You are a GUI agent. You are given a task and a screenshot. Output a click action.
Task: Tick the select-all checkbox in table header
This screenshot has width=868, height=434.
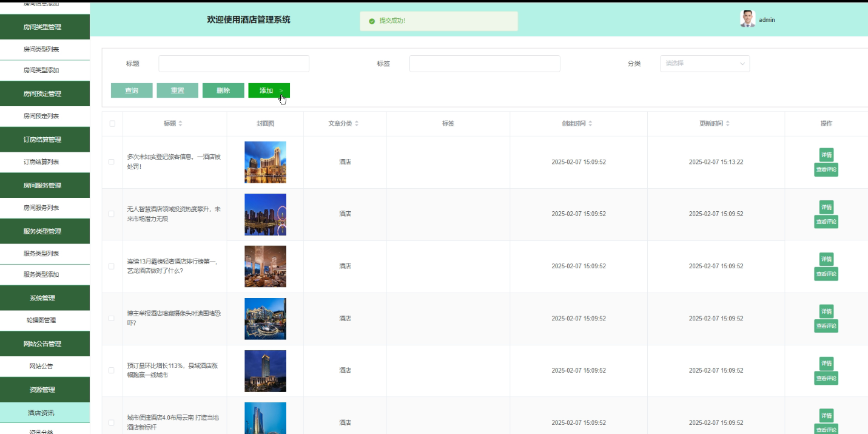112,124
